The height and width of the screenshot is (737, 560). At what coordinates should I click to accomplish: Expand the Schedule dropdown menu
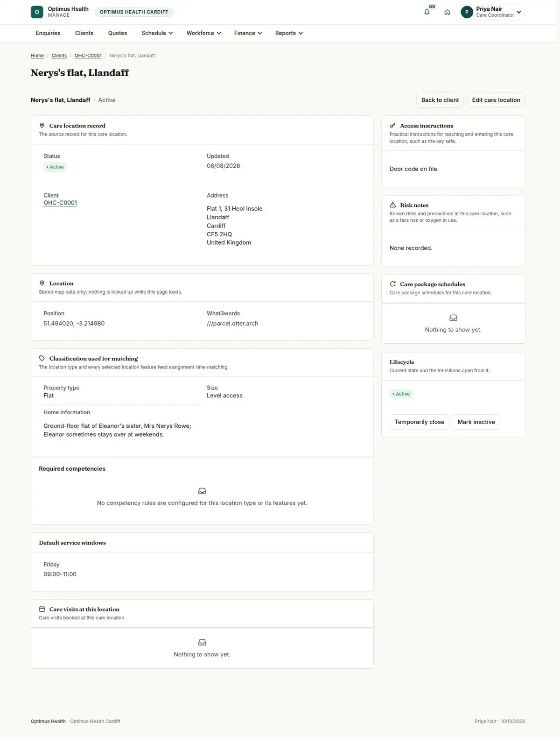click(x=157, y=33)
